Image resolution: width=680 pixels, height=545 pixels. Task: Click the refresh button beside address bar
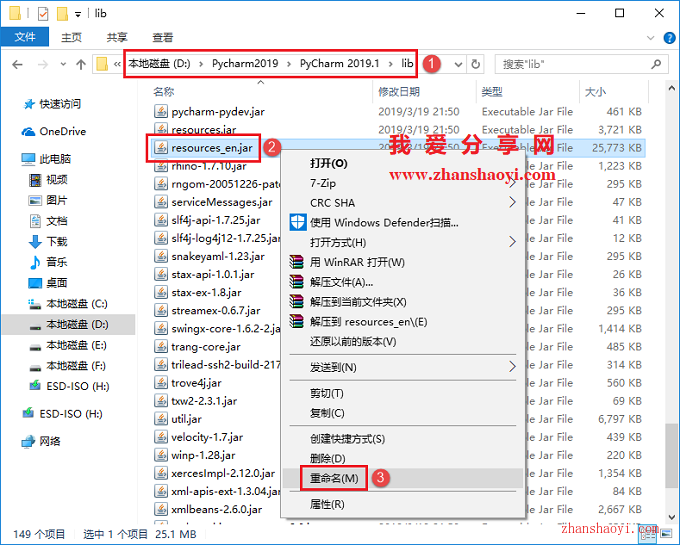[476, 65]
